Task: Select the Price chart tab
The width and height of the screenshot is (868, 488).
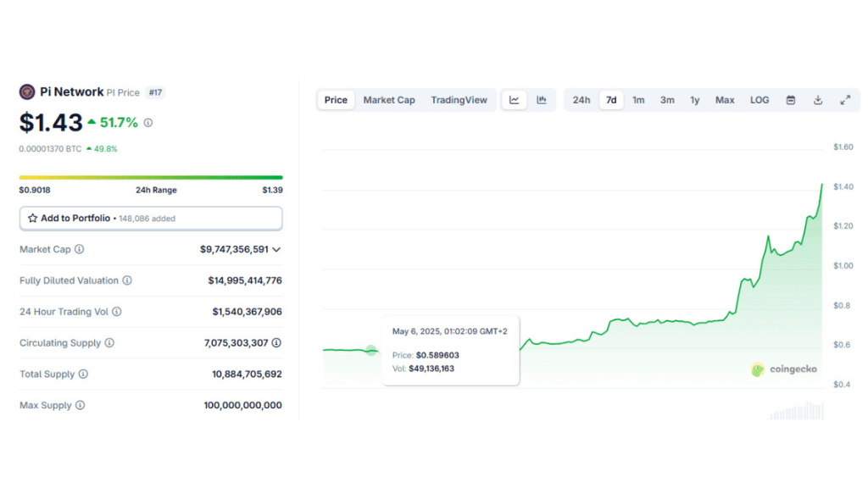Action: point(336,100)
